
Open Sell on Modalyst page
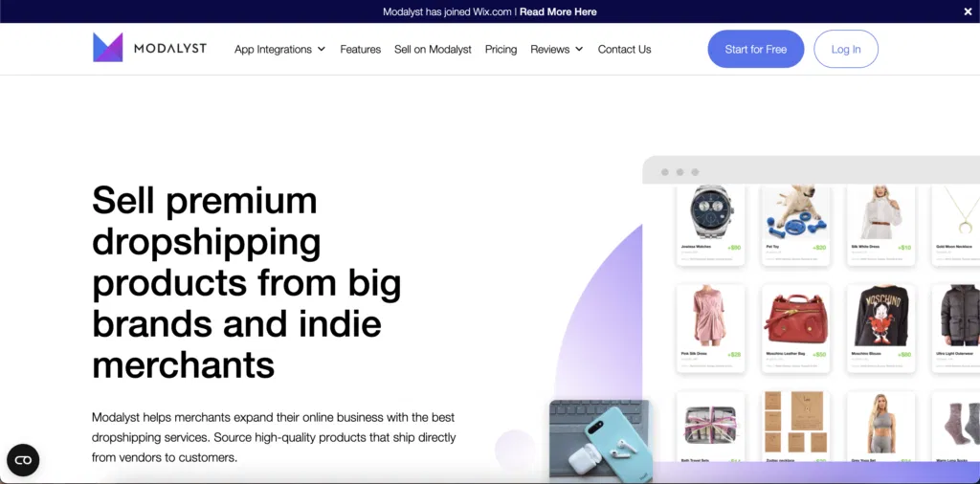[434, 50]
